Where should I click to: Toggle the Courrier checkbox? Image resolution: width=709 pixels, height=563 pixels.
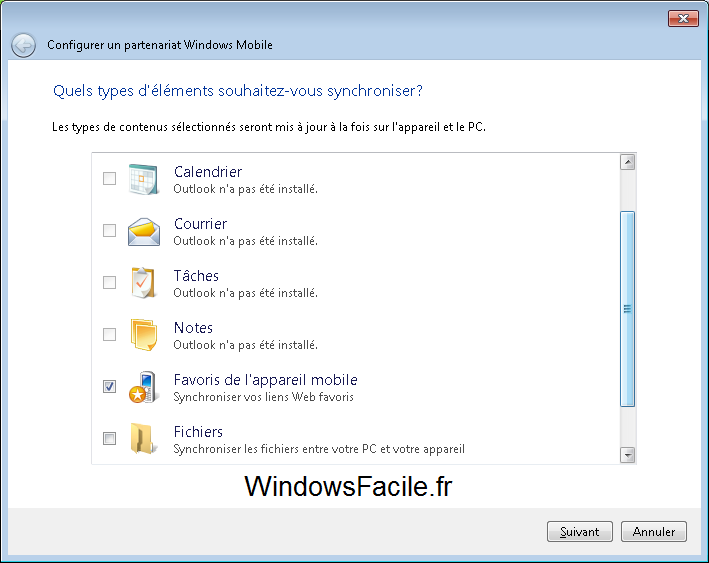[109, 231]
